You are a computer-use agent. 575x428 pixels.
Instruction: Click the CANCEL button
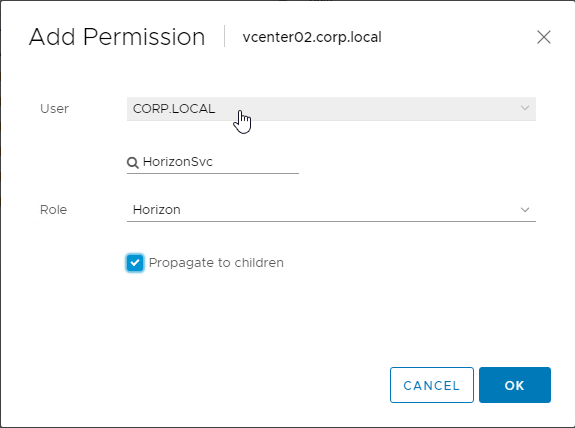tap(432, 385)
